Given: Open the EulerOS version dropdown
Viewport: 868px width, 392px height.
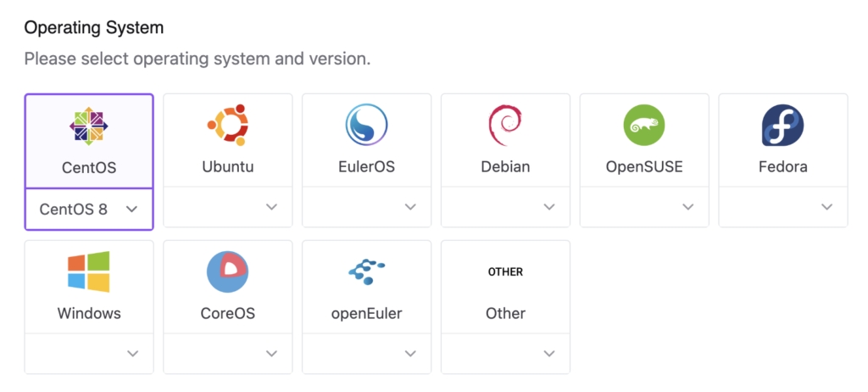Looking at the screenshot, I should coord(366,207).
